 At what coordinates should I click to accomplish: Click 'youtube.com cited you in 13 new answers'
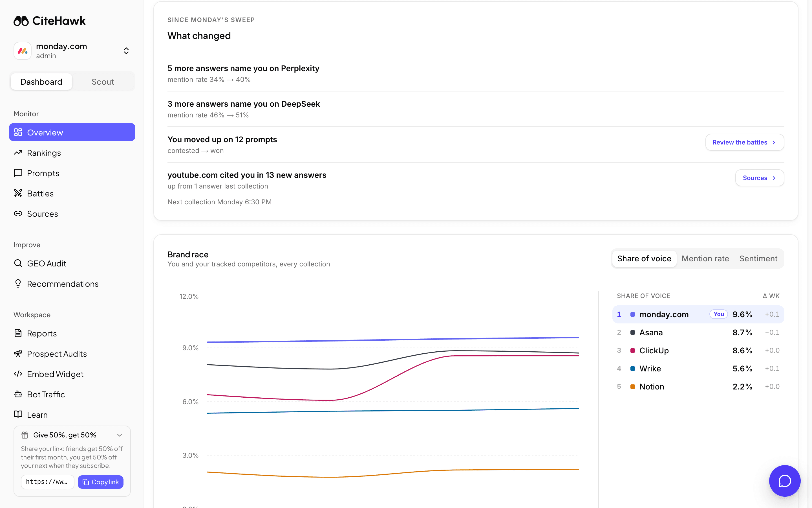[247, 175]
